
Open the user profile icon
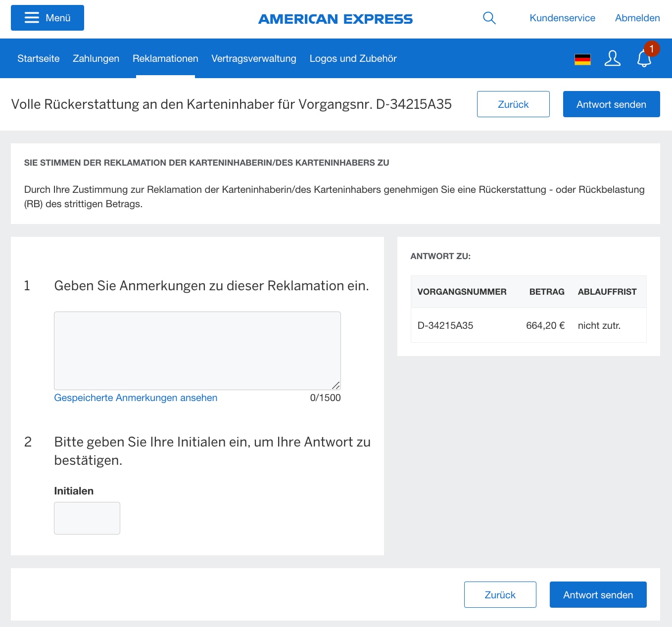[x=612, y=58]
